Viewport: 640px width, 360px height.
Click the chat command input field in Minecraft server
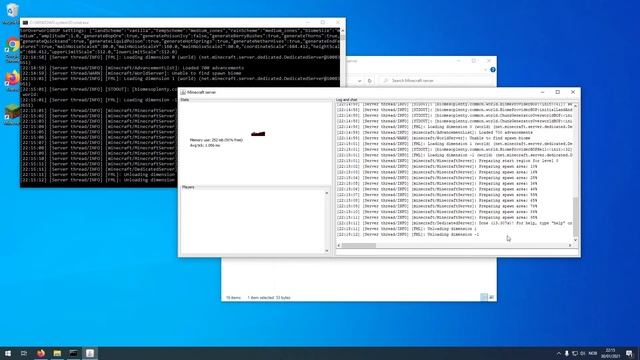coord(457,253)
